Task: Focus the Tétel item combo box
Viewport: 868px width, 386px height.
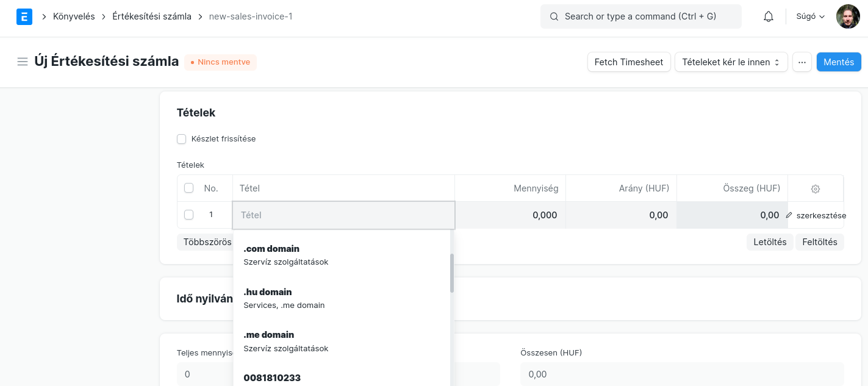Action: point(343,215)
